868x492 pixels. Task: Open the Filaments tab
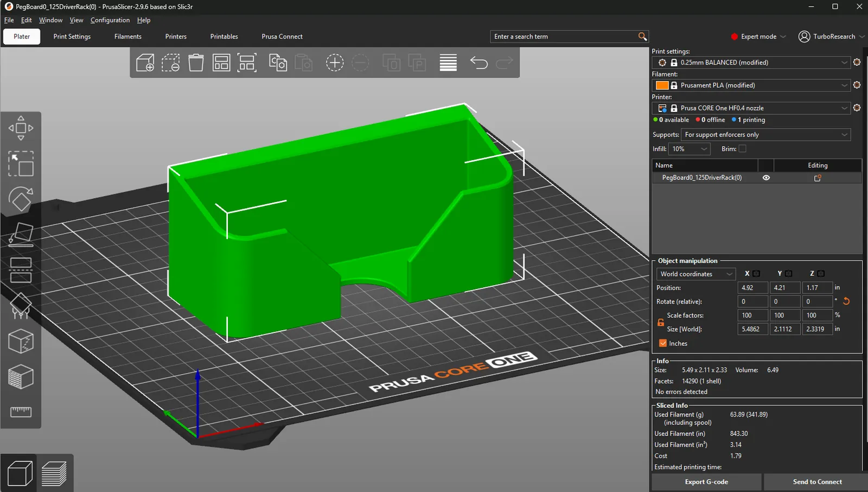[x=128, y=36]
